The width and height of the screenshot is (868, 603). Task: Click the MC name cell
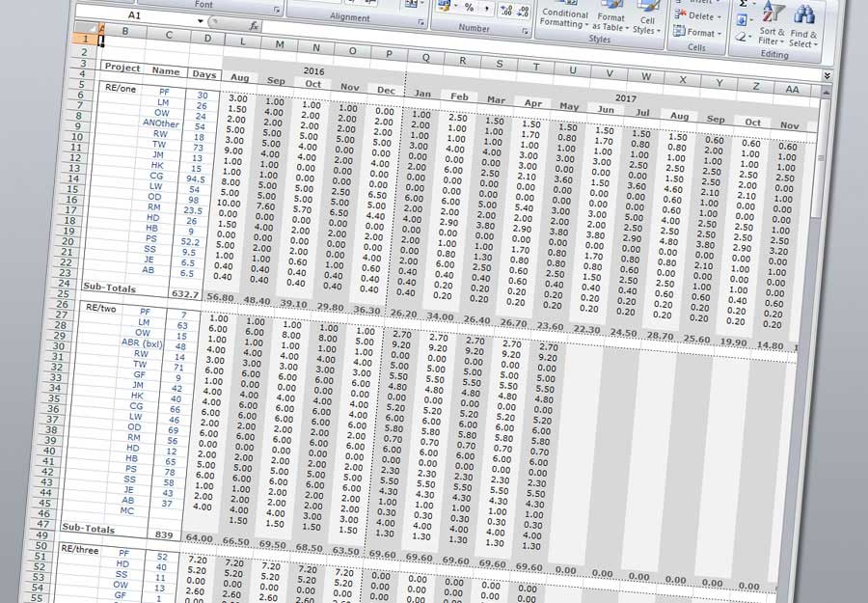126,510
